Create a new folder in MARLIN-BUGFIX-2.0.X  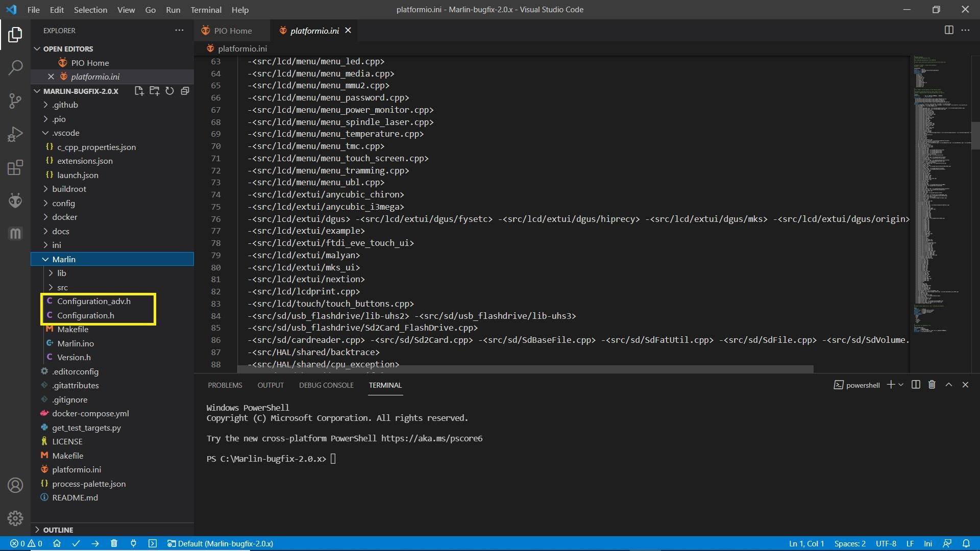tap(154, 91)
